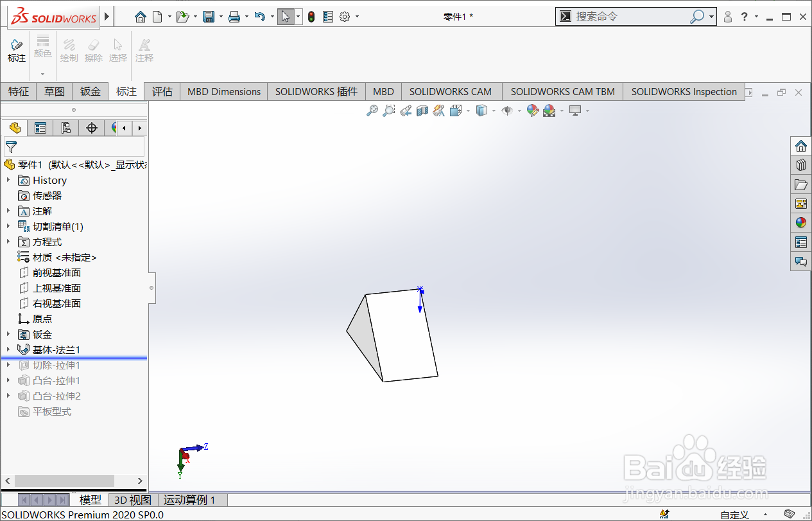Click the user login icon
The height and width of the screenshot is (521, 812).
(x=728, y=17)
